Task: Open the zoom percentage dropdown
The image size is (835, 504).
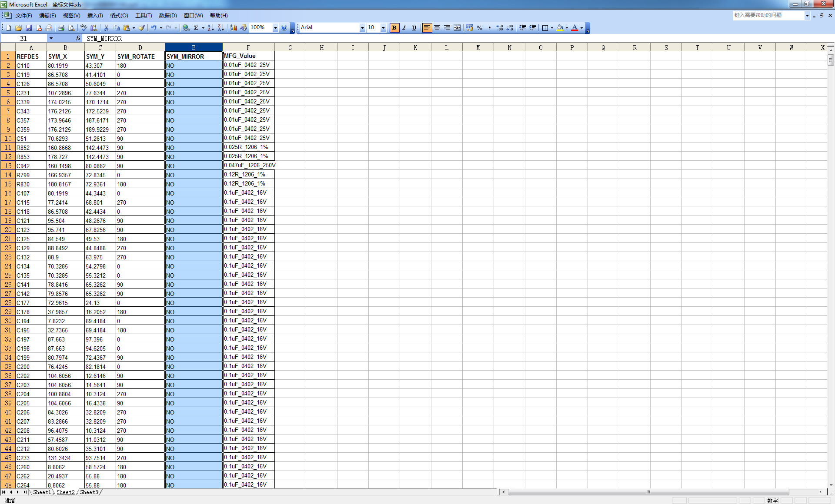Action: [x=275, y=28]
